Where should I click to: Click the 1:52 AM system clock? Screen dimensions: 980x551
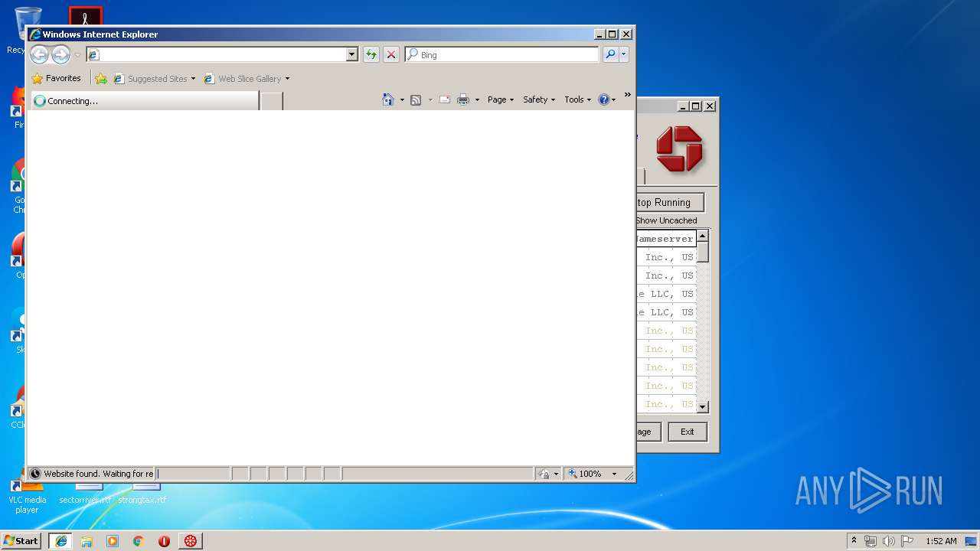click(x=941, y=540)
